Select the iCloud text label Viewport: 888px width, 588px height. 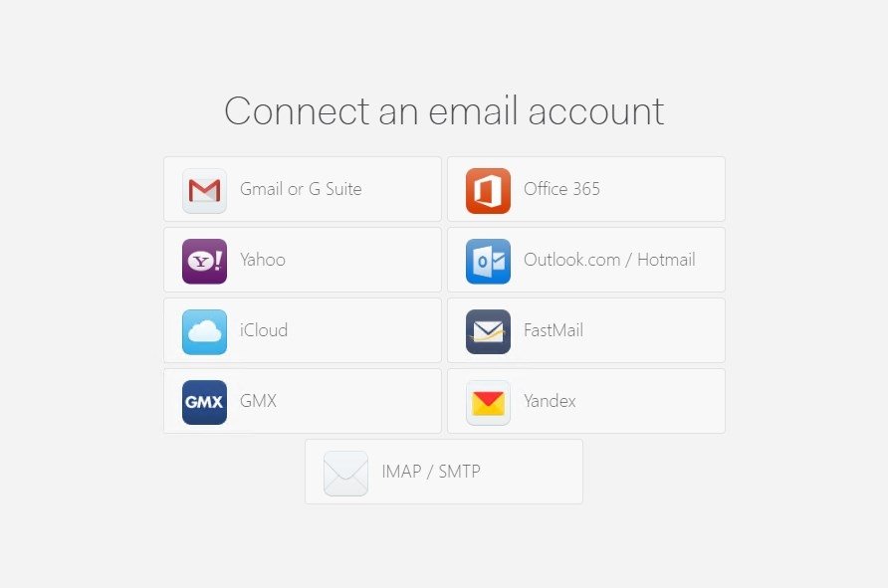tap(264, 330)
